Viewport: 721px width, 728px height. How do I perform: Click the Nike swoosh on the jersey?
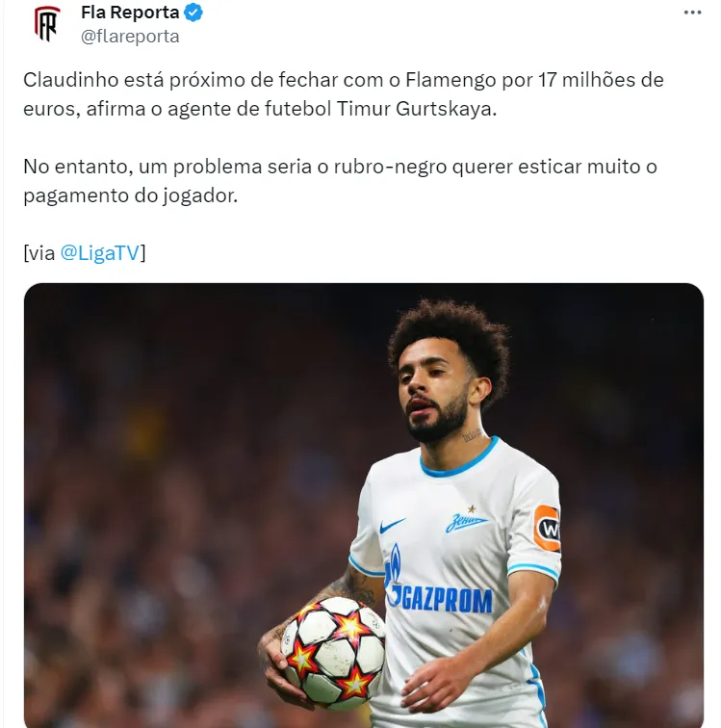click(x=392, y=525)
